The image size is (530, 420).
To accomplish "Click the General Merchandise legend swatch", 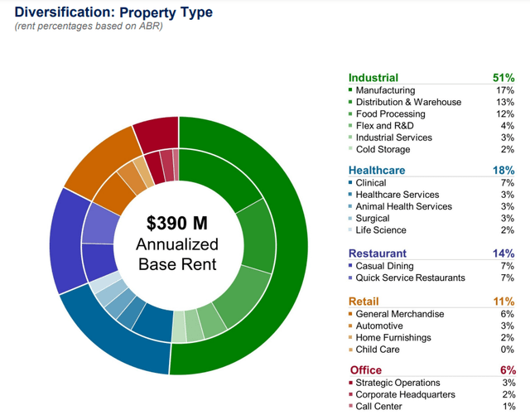I will pyautogui.click(x=350, y=313).
